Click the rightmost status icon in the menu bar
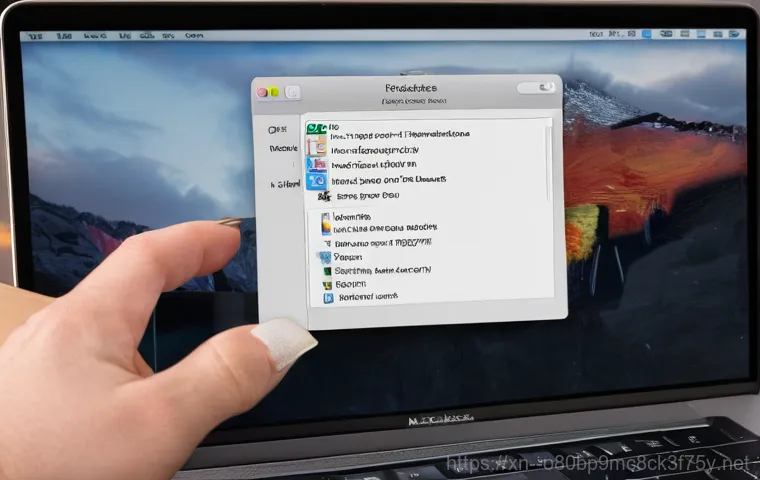The image size is (760, 480). [x=734, y=34]
